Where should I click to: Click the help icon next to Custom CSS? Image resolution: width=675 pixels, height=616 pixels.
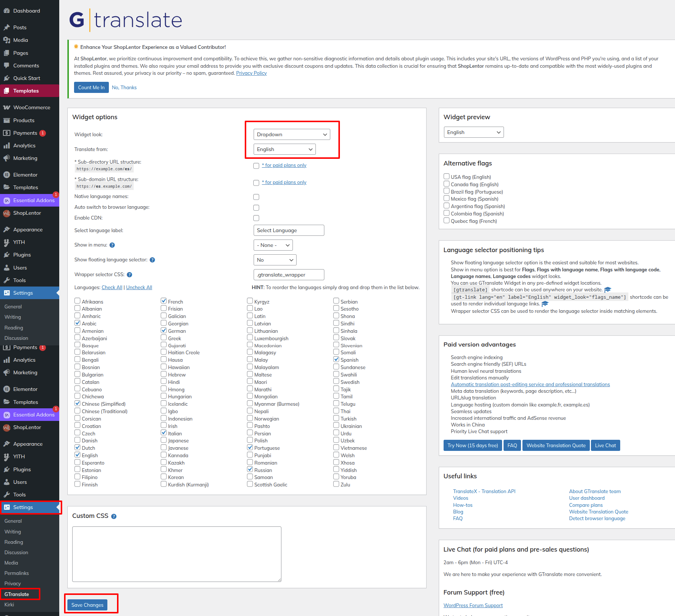tap(114, 516)
